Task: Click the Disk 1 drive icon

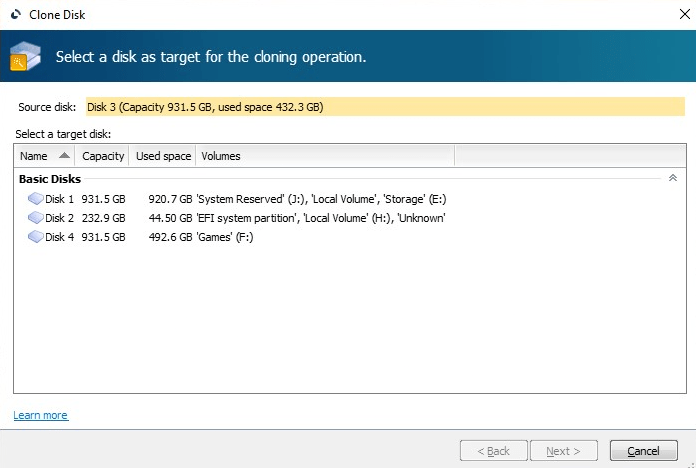Action: (x=36, y=198)
